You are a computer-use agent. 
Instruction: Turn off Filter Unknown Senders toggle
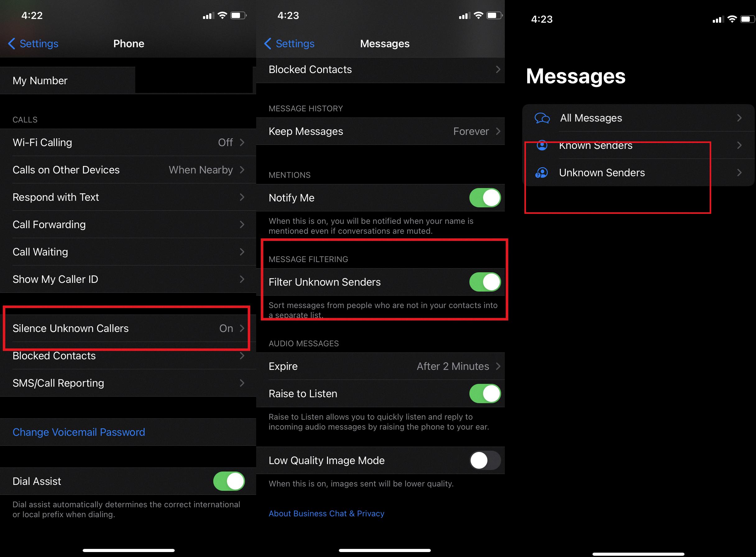pos(485,282)
